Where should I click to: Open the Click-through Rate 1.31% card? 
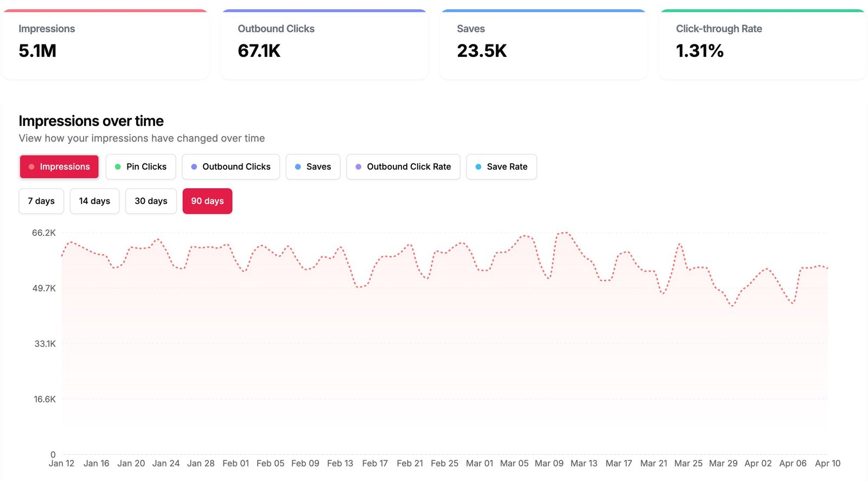pyautogui.click(x=763, y=44)
